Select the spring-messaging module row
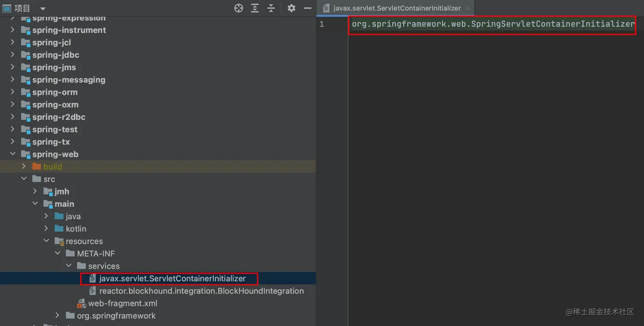Screen dimensions: 644x326 [x=158, y=79]
